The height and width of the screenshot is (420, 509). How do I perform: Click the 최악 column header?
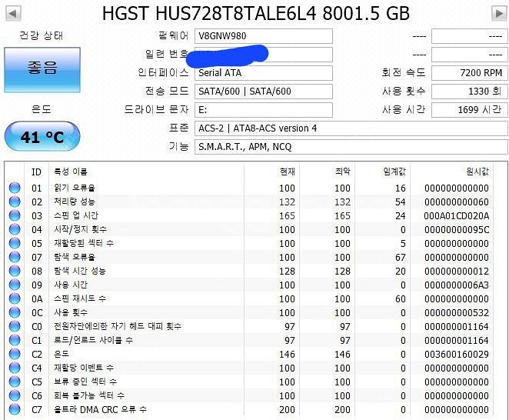pos(343,172)
